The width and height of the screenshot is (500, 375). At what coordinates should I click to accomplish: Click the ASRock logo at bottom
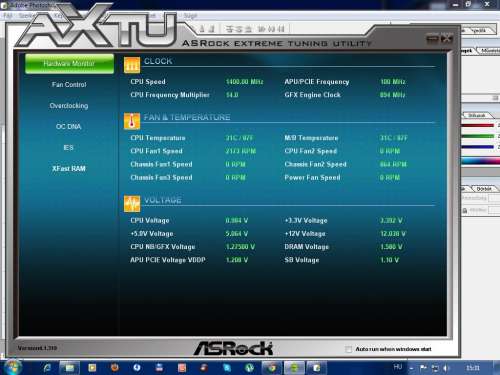233,348
